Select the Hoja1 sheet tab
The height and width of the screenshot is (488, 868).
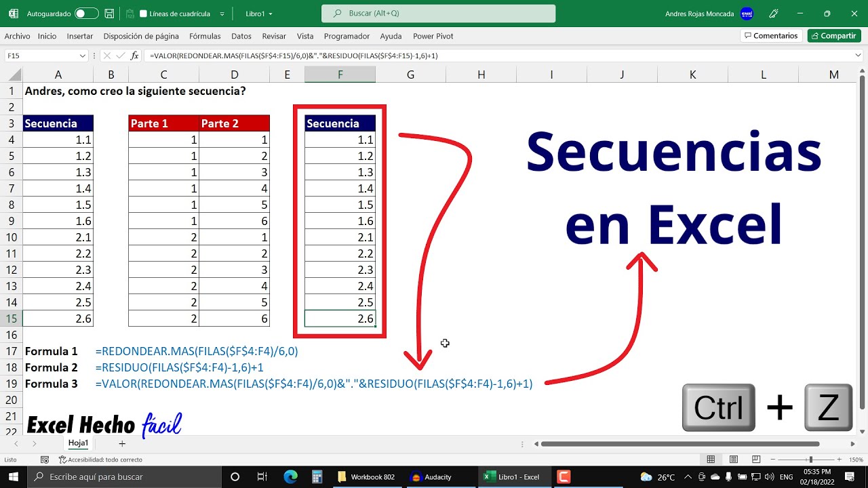coord(78,443)
